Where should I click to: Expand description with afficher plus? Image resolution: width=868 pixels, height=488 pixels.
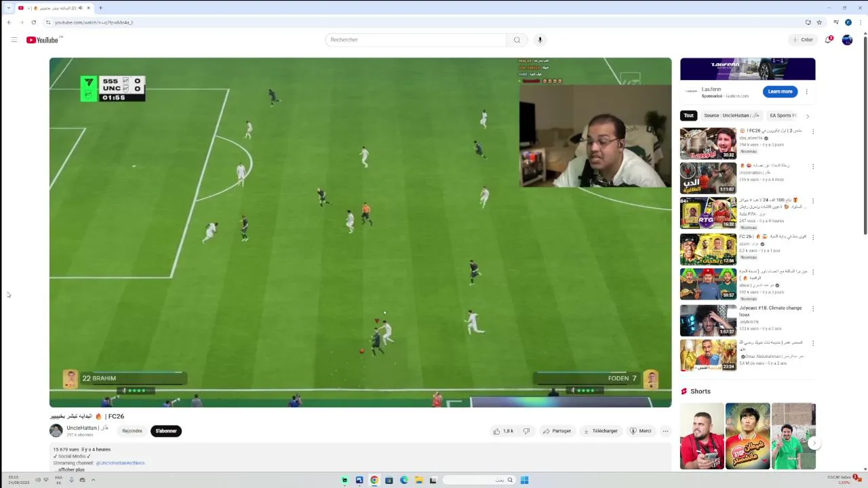[71, 470]
